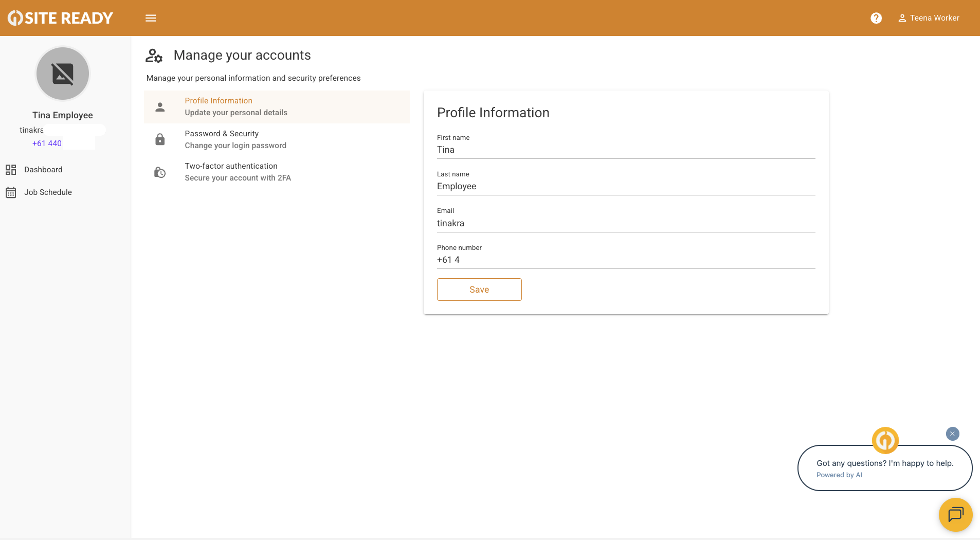Image resolution: width=980 pixels, height=540 pixels.
Task: Click the hamburger menu icon
Action: (151, 18)
